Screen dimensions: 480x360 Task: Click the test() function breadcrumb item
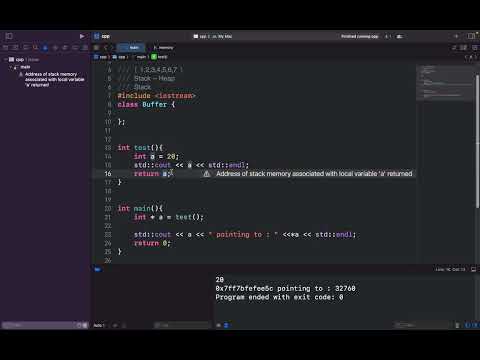[159, 57]
